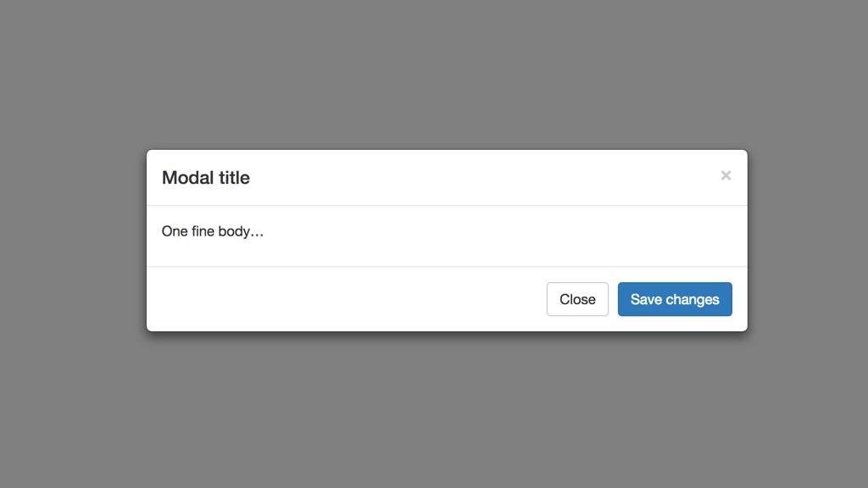Click the "Modal title" heading

tap(206, 178)
